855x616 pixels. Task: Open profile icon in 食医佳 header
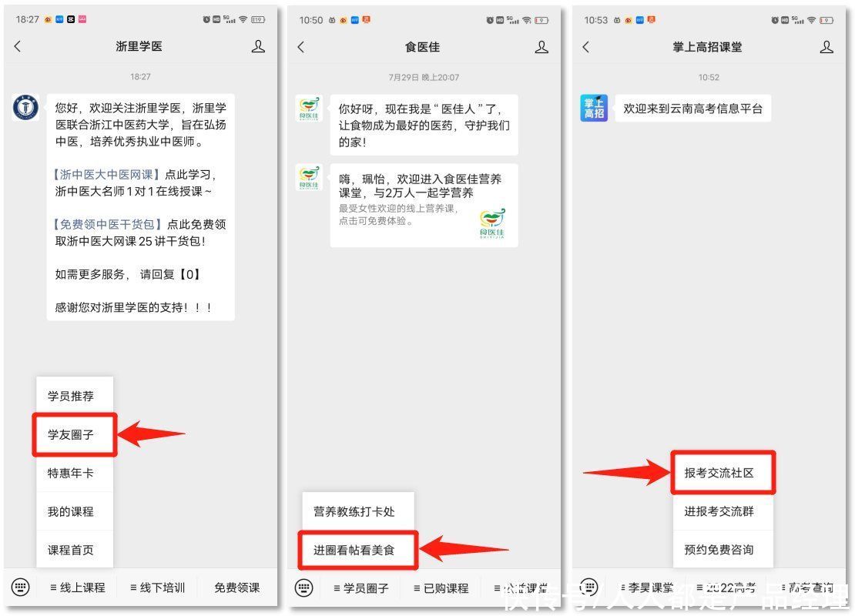point(541,47)
